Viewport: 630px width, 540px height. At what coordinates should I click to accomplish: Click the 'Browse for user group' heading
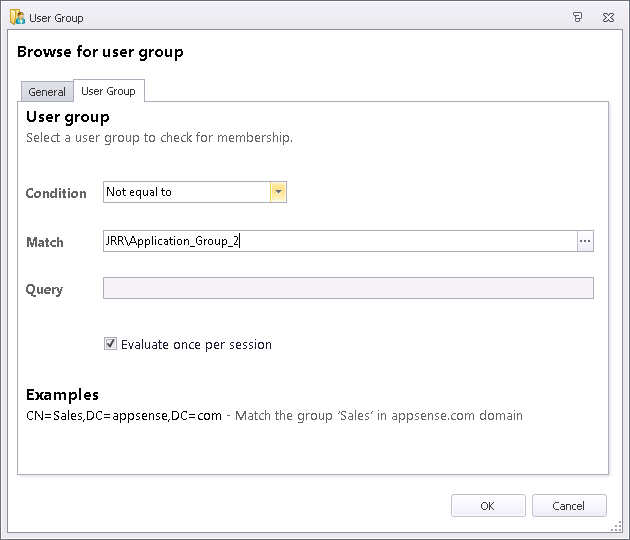[100, 52]
